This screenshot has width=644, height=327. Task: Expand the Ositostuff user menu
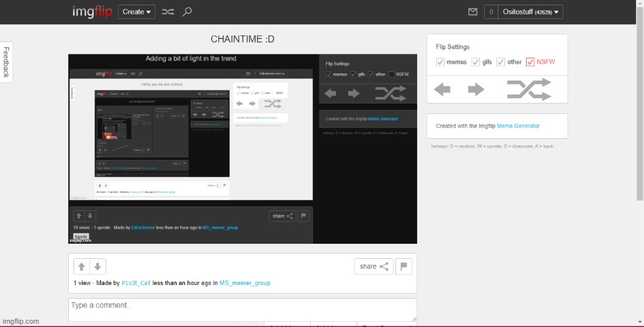click(531, 12)
